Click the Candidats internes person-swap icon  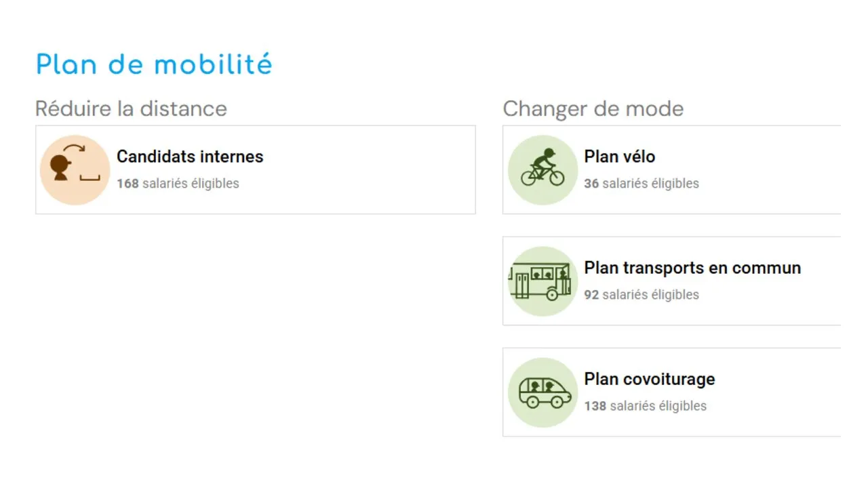tap(76, 163)
